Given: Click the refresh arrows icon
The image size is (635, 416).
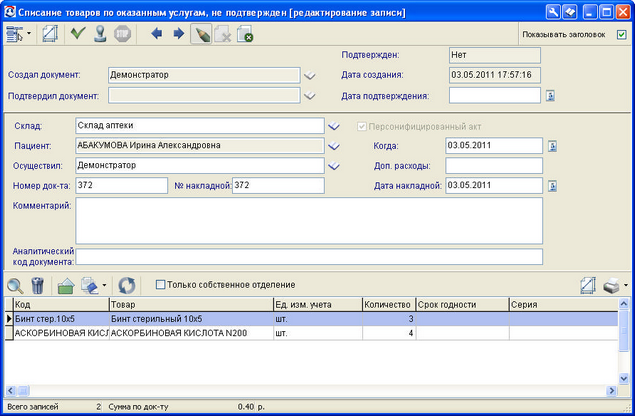Looking at the screenshot, I should pyautogui.click(x=127, y=285).
